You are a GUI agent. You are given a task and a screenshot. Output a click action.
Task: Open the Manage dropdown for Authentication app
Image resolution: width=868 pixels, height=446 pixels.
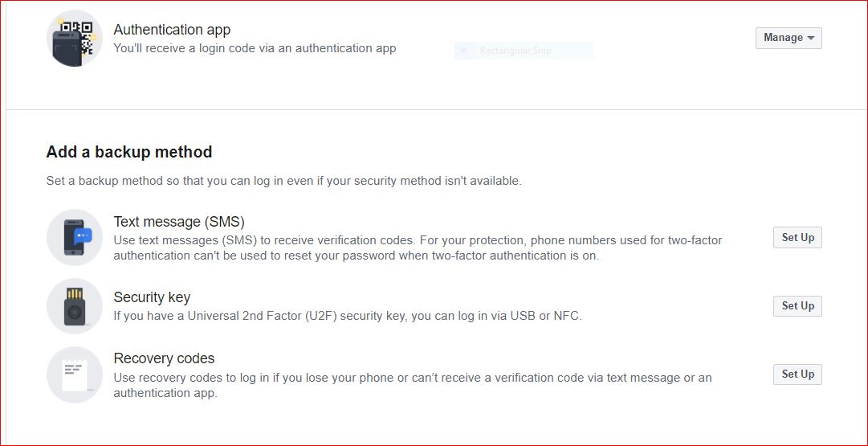click(789, 38)
